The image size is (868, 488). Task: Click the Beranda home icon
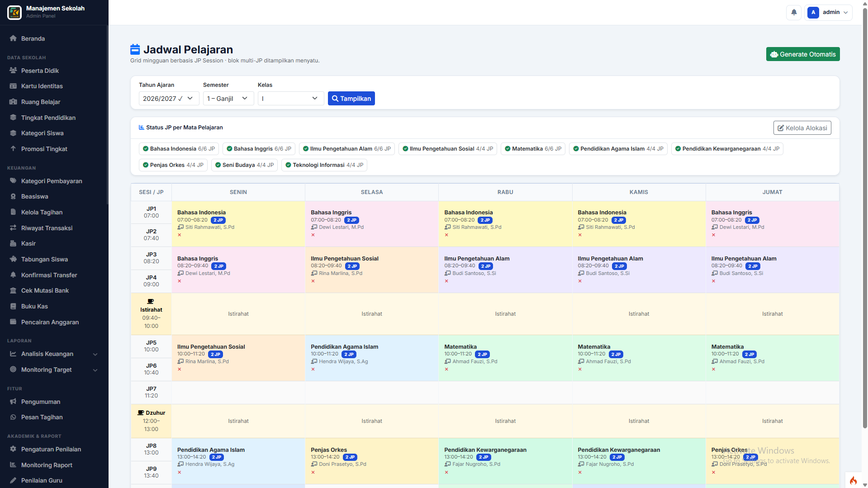tap(13, 38)
